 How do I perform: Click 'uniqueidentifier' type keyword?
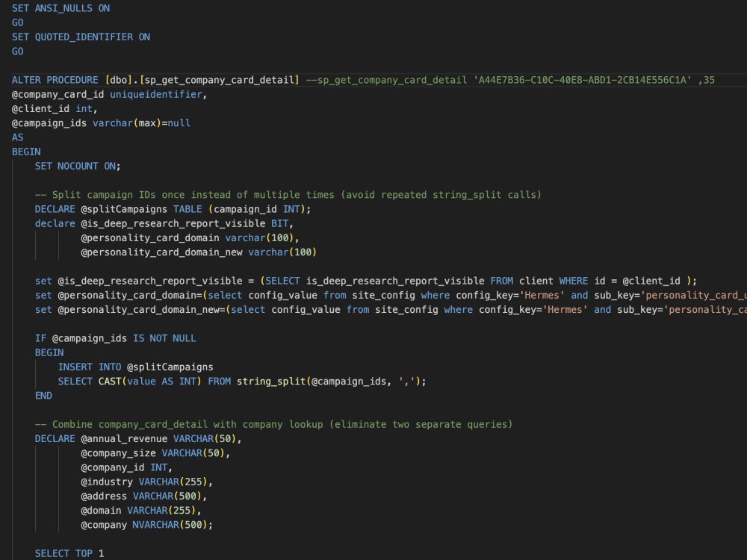[156, 94]
